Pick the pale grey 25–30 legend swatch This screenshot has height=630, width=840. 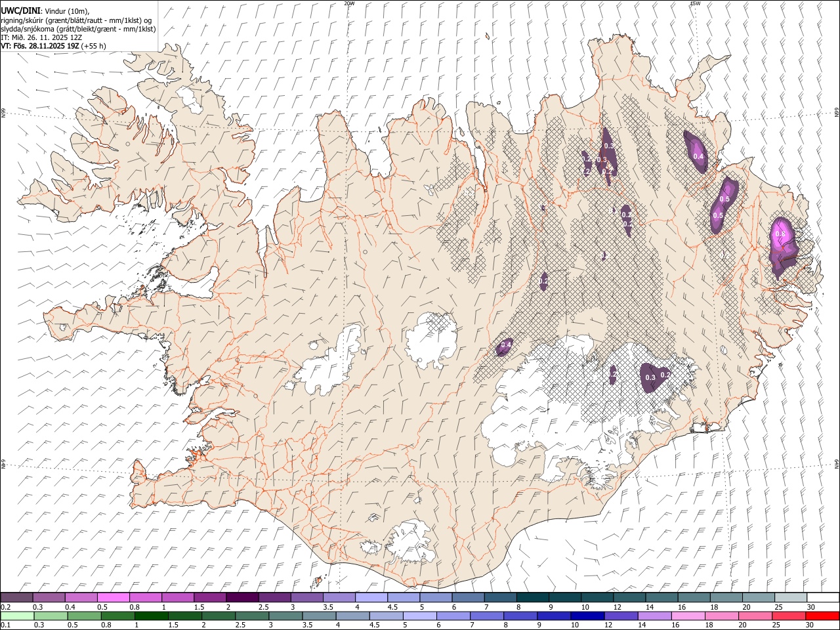(x=790, y=597)
